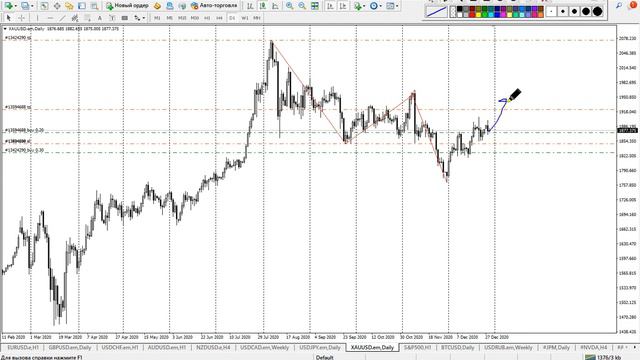
Task: Select the text tool A
Action: [x=100, y=18]
